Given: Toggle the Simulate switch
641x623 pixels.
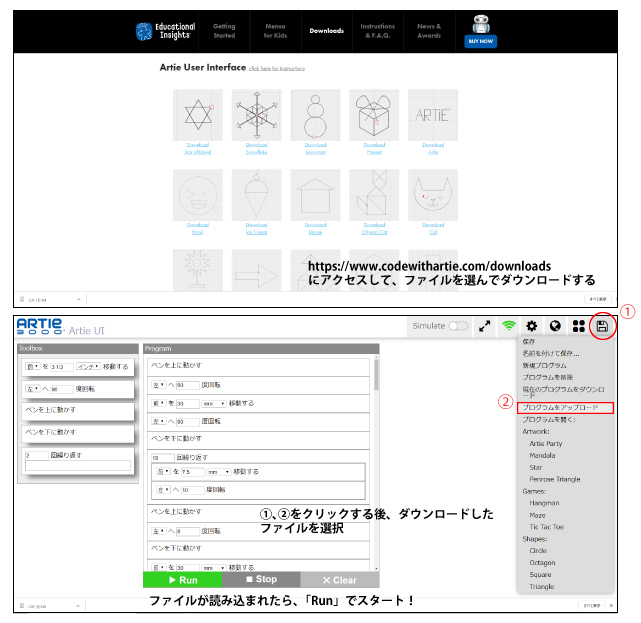Looking at the screenshot, I should pos(458,326).
